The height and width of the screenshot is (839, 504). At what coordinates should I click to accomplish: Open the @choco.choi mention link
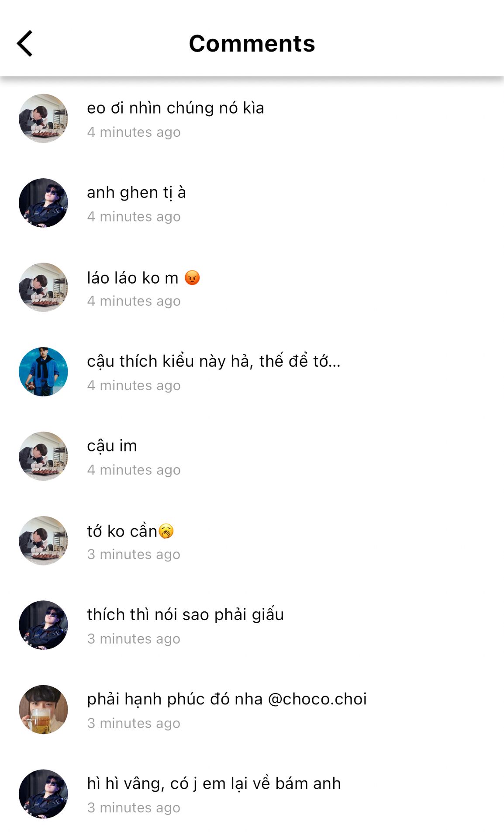pyautogui.click(x=317, y=699)
